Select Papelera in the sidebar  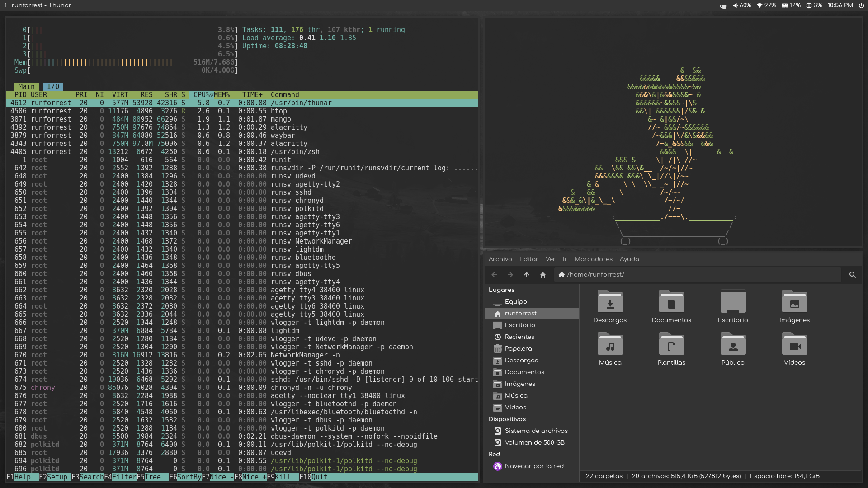(518, 348)
